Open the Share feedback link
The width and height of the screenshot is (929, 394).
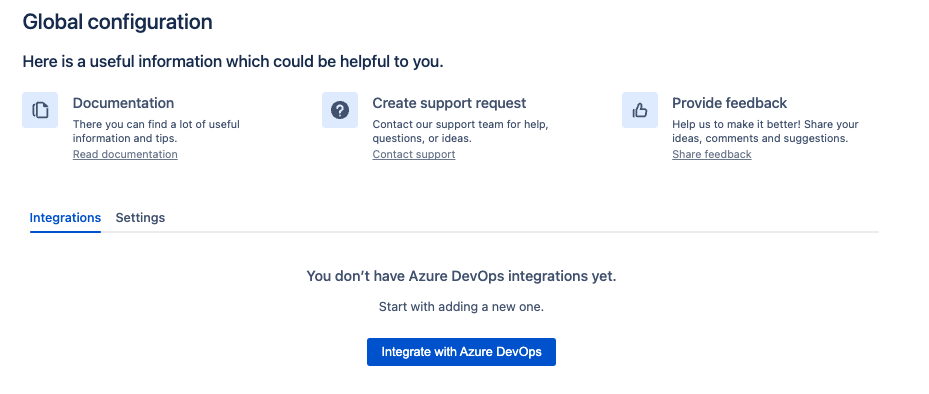click(x=712, y=154)
